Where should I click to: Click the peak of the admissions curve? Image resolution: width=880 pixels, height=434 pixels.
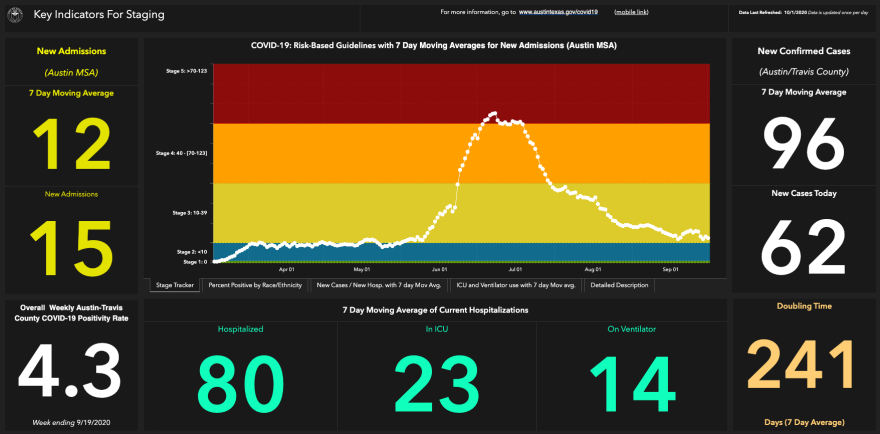pos(494,113)
